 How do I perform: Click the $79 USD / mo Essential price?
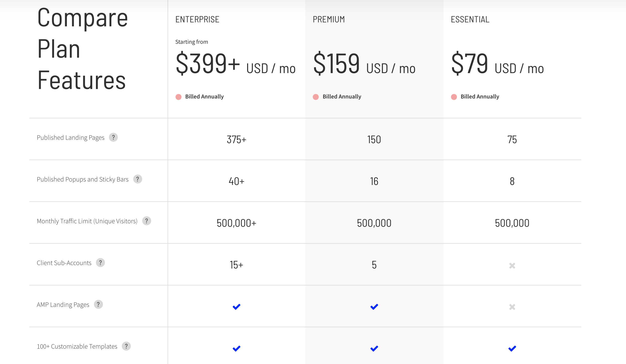coord(497,63)
